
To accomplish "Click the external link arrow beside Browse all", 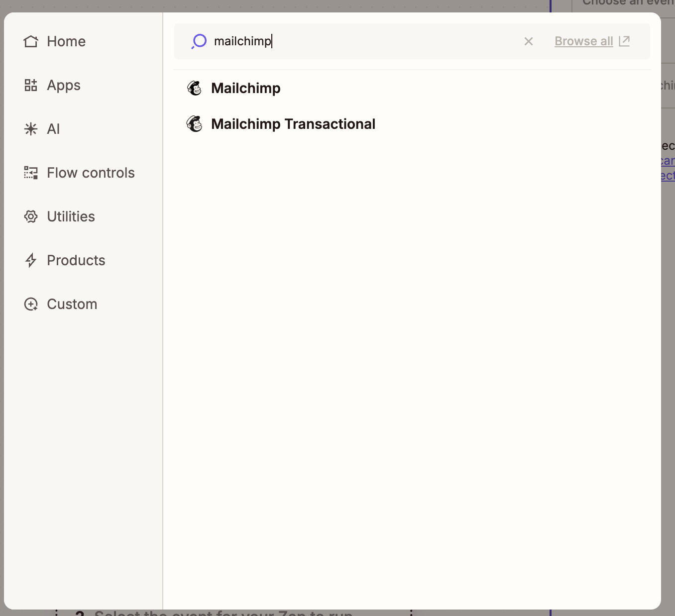I will pyautogui.click(x=624, y=41).
